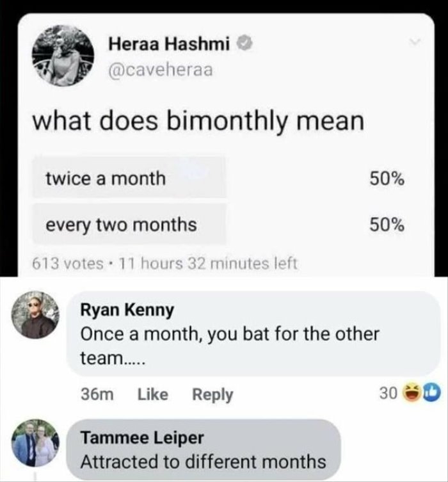Reply to Ryan Kenny's comment
The image size is (448, 482).
(x=212, y=394)
